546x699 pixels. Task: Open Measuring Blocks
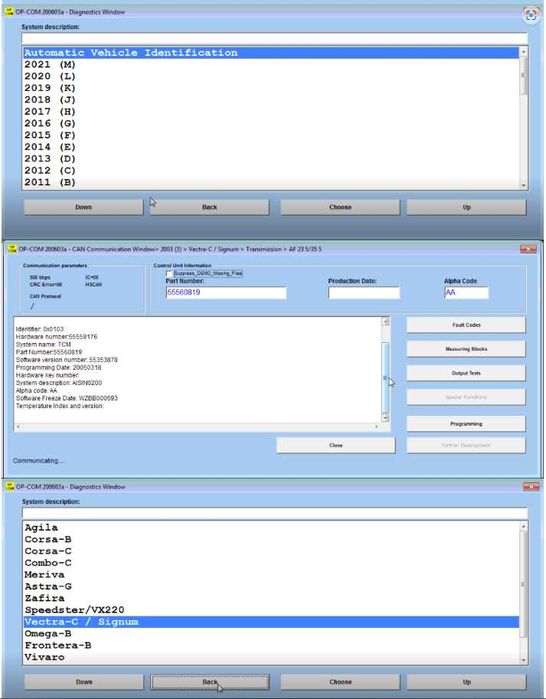point(466,350)
